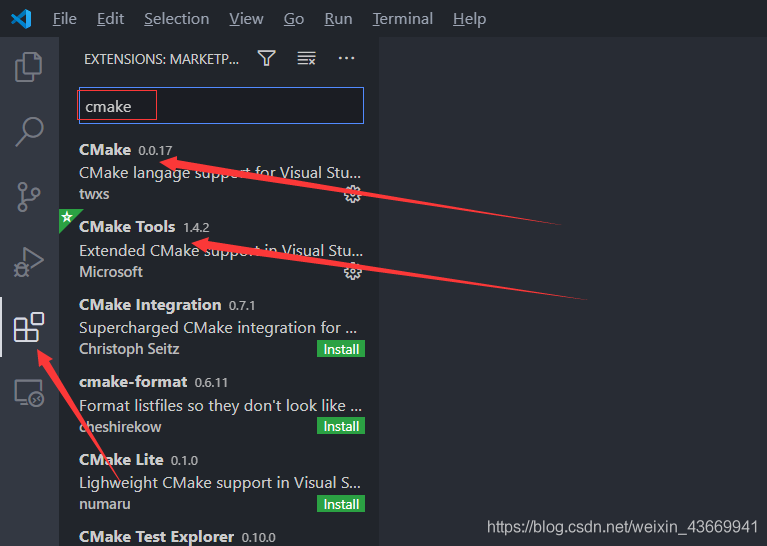
Task: Install the cmake-format extension
Action: 341,426
